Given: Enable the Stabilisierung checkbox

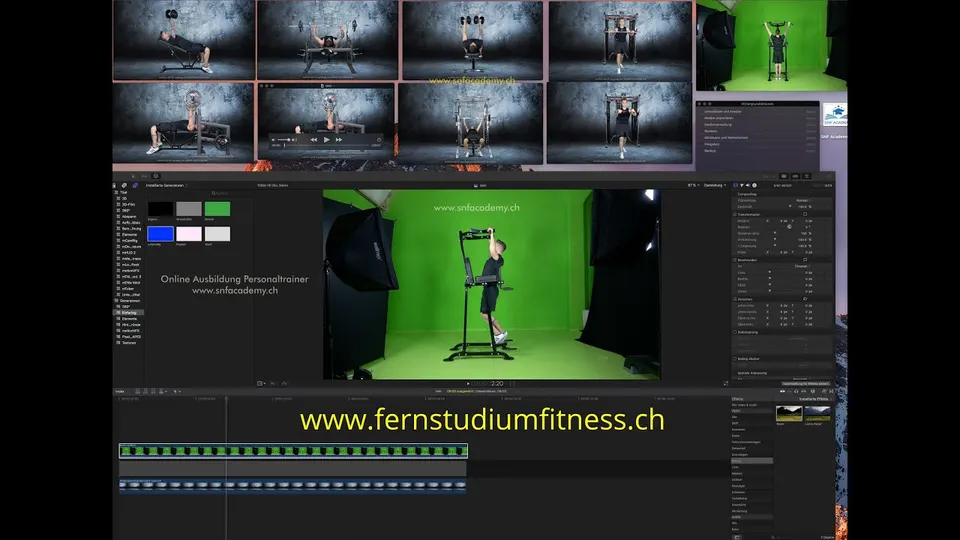Looking at the screenshot, I should tap(735, 332).
